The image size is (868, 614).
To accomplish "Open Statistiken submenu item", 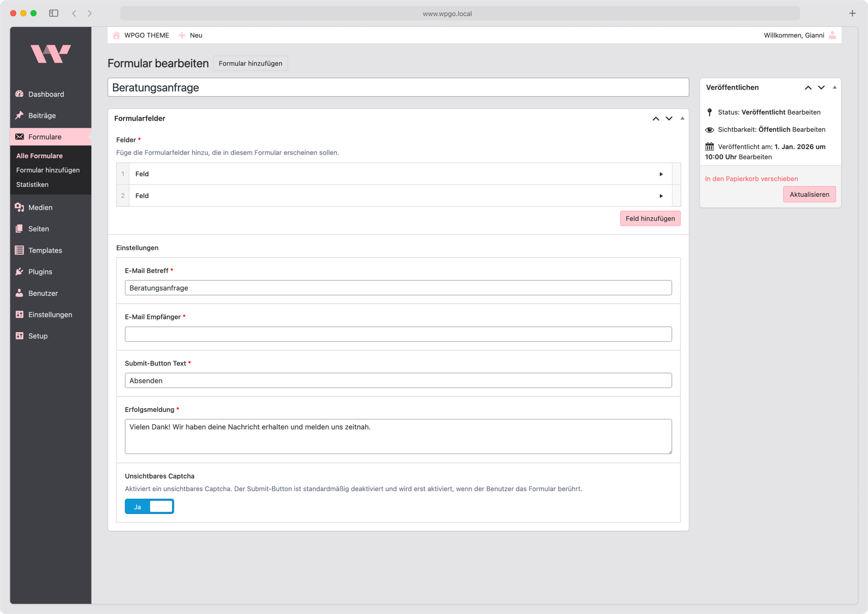I will (32, 185).
